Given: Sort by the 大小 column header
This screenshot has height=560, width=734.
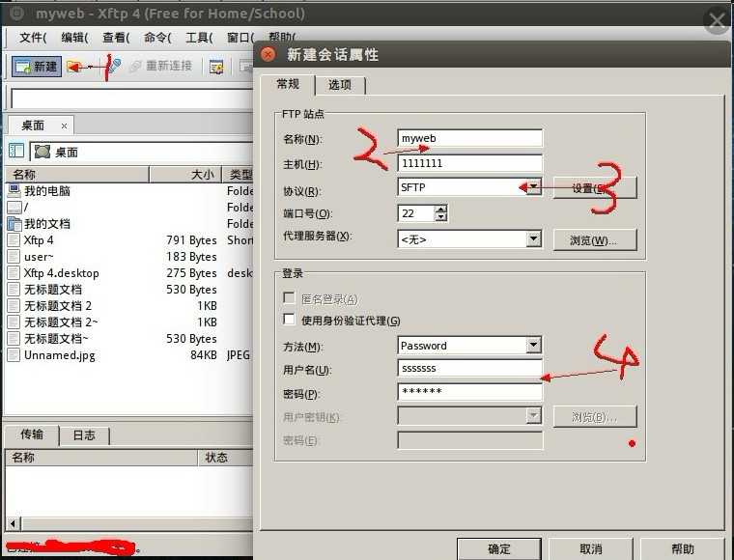Looking at the screenshot, I should click(185, 175).
